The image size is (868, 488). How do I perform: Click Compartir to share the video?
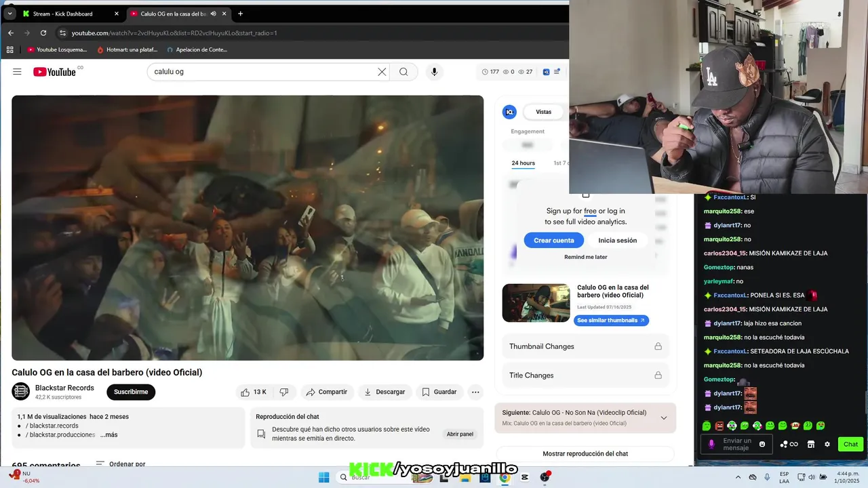(326, 392)
